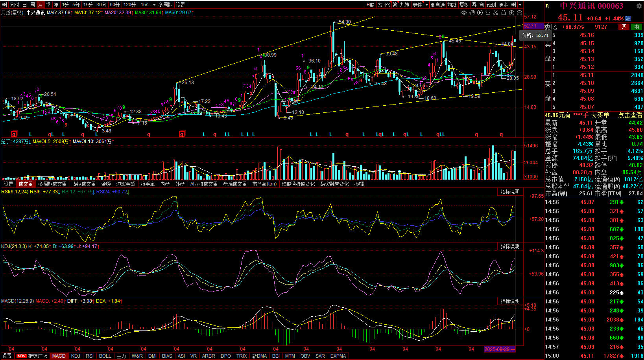
Task: Toggle the 叠 overlay option
Action: pos(474,5)
